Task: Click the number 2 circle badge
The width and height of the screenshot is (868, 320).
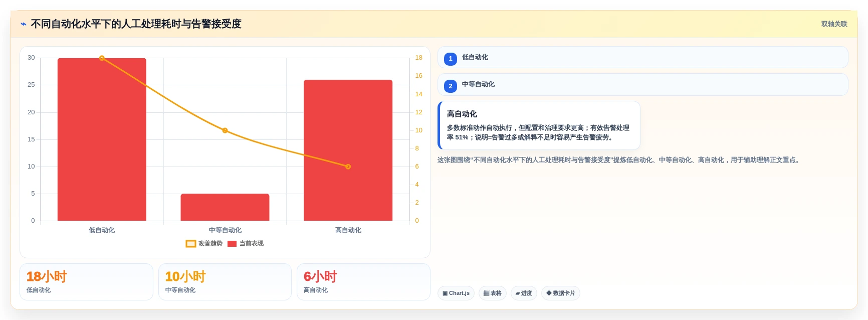Action: (451, 86)
